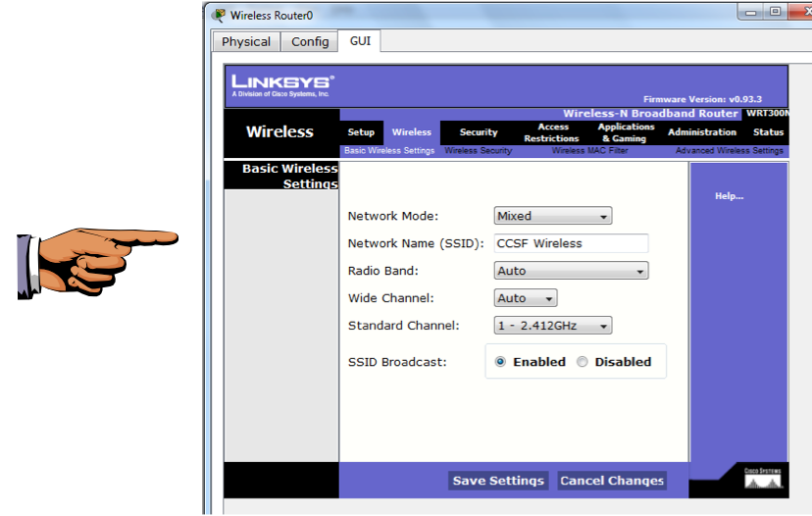Switch to the Physical tab
The height and width of the screenshot is (516, 812).
pyautogui.click(x=246, y=41)
